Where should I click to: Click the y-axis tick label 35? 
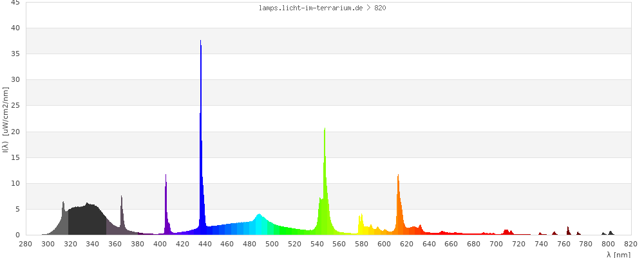point(15,54)
